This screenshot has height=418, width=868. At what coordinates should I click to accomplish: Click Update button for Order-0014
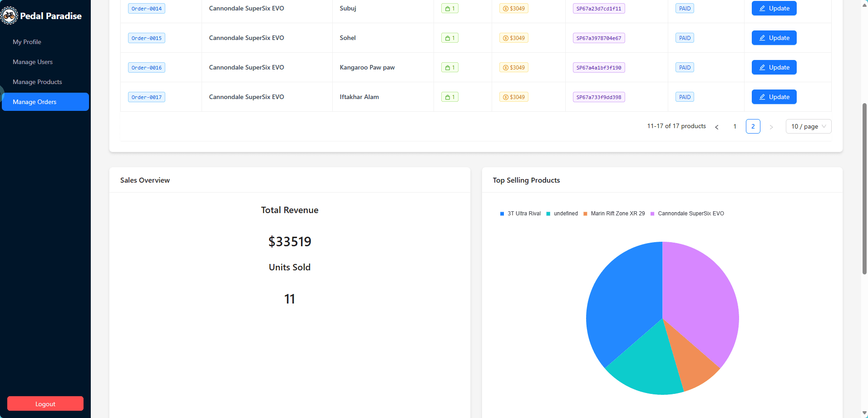pyautogui.click(x=774, y=9)
